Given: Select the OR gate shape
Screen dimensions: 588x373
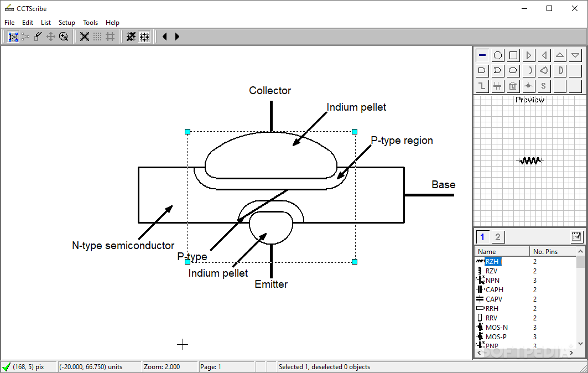Looking at the screenshot, I should 498,70.
